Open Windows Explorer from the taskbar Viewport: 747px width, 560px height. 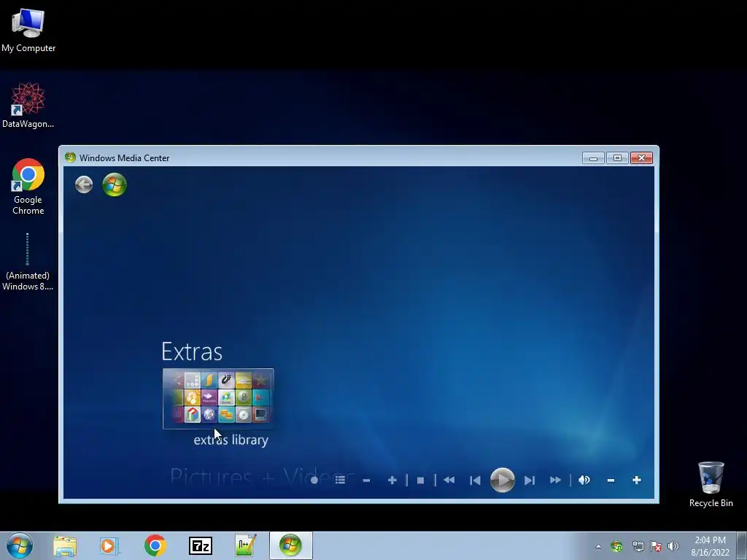coord(65,546)
